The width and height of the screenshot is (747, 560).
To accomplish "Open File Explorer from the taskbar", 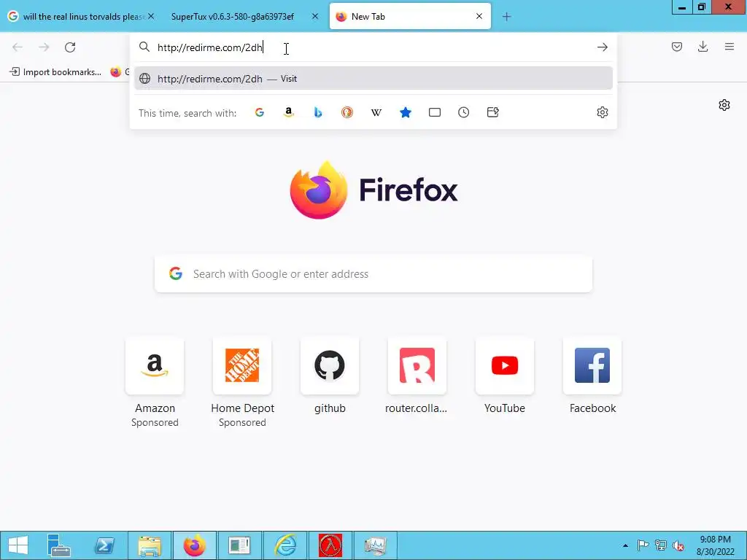I will tap(150, 545).
